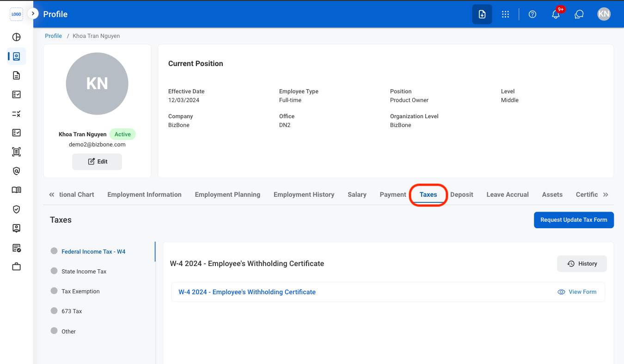Open the document page icon in sidebar

tap(16, 75)
